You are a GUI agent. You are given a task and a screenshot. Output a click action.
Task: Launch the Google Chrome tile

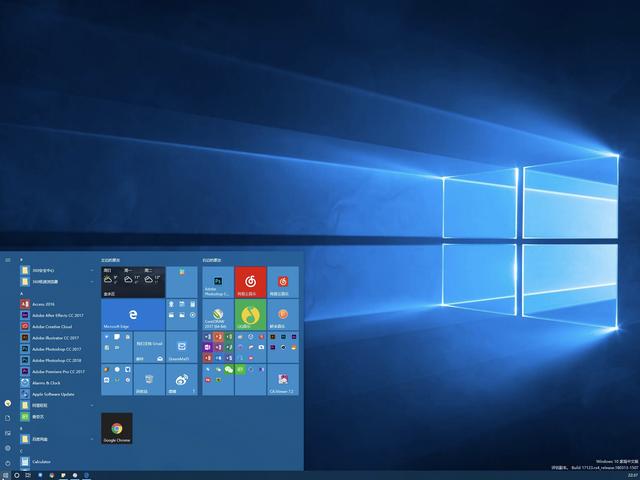[x=117, y=428]
